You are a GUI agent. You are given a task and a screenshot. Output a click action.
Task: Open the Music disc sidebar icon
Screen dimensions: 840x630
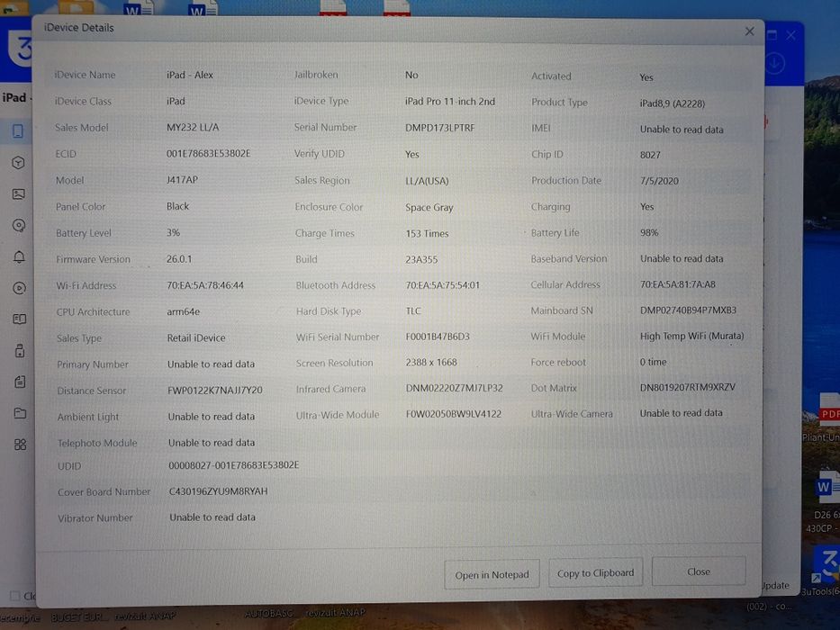point(19,226)
